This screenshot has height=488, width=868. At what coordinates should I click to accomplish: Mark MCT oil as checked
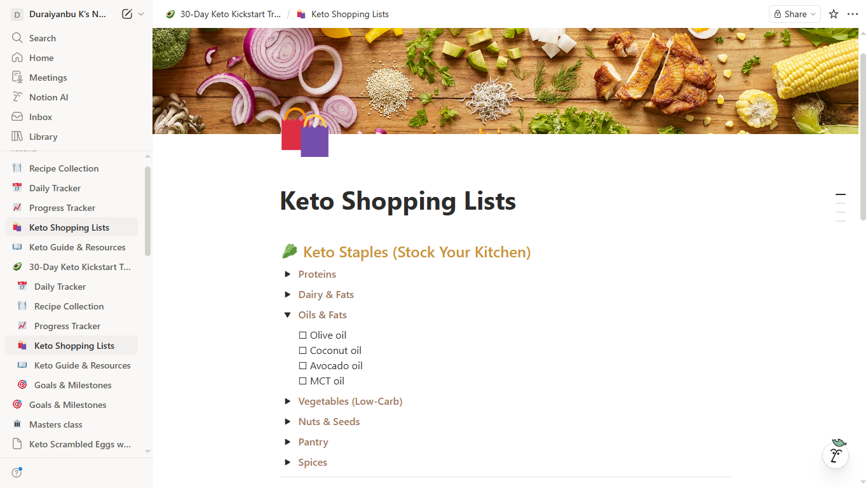pos(302,381)
